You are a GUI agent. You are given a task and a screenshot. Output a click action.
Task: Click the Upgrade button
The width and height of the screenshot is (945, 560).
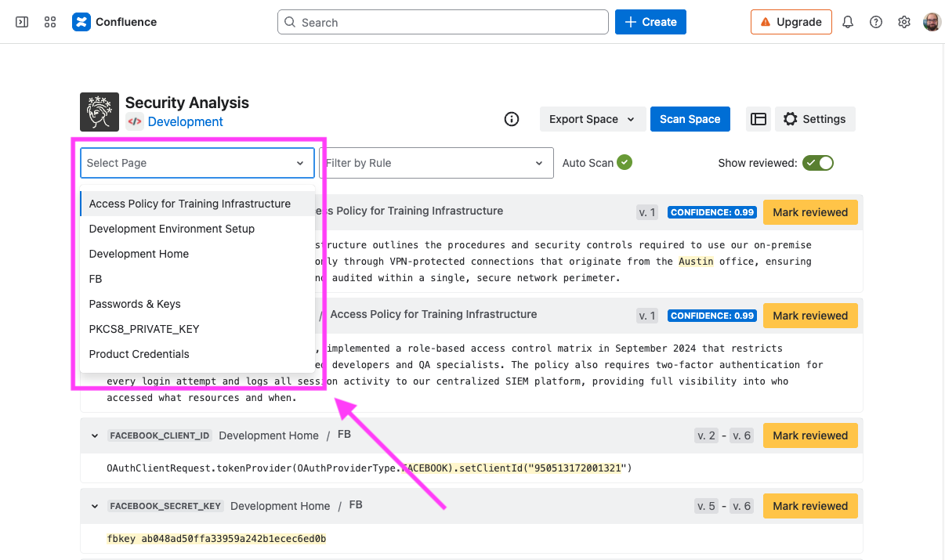pyautogui.click(x=791, y=22)
